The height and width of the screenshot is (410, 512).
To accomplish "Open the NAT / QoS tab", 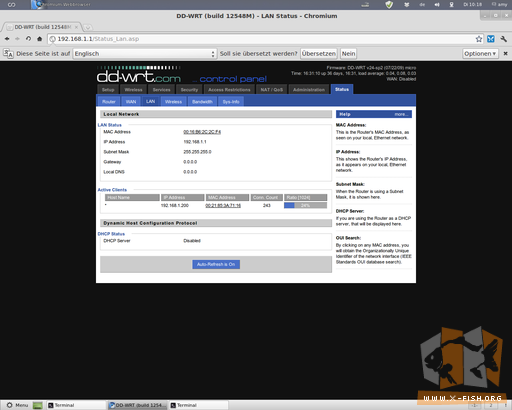I will (x=272, y=90).
